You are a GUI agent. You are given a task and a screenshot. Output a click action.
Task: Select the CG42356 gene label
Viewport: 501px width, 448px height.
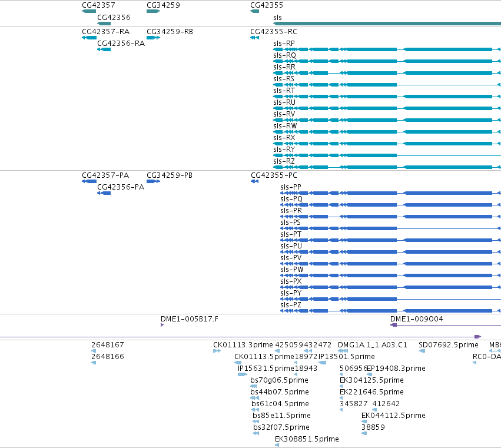point(114,18)
